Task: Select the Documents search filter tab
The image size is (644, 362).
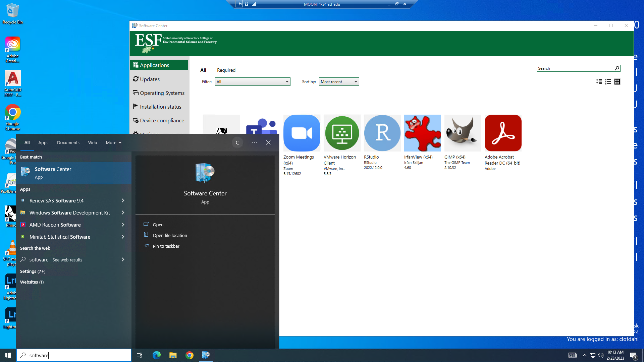Action: [x=68, y=143]
